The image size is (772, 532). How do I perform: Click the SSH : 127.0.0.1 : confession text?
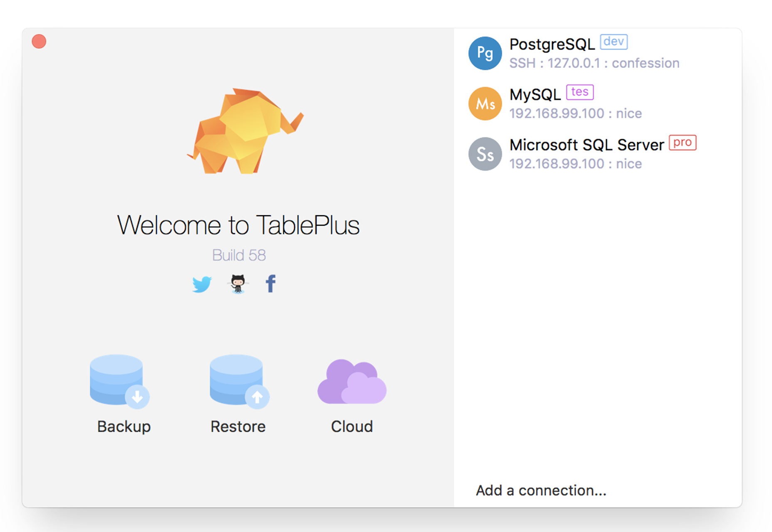(594, 63)
